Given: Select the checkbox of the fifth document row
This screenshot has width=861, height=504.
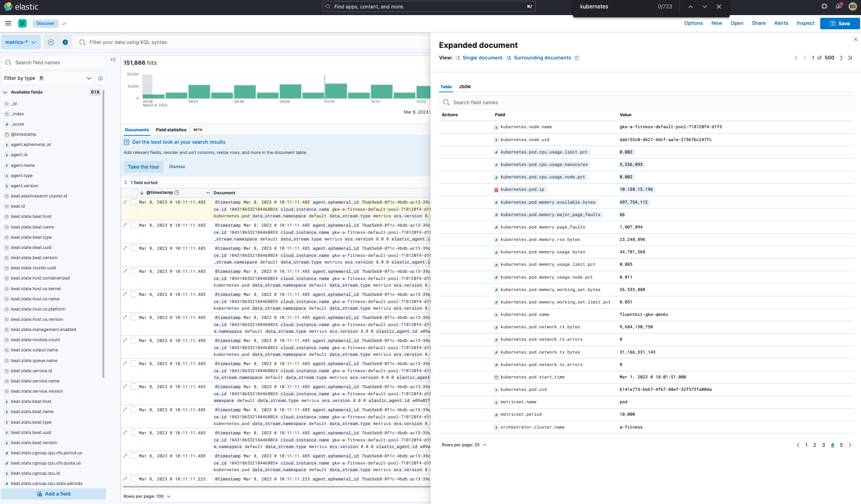Looking at the screenshot, I should click(133, 294).
